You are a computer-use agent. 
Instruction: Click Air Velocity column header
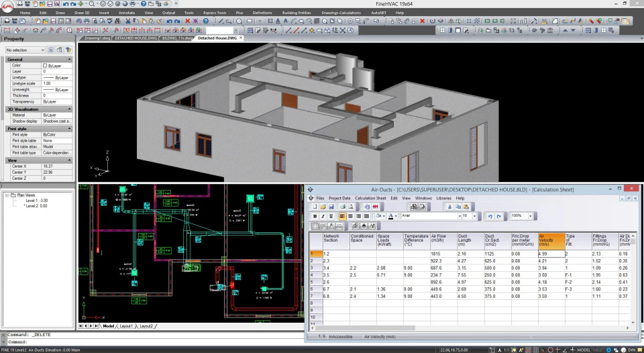tap(551, 240)
